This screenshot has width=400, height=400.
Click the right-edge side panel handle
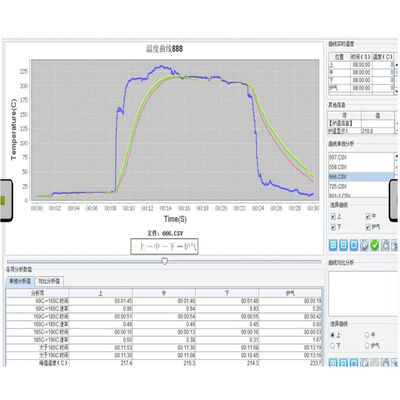click(394, 200)
